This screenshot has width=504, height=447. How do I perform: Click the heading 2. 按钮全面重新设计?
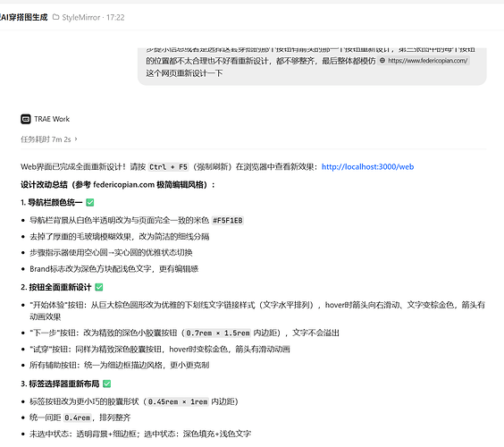coord(56,287)
